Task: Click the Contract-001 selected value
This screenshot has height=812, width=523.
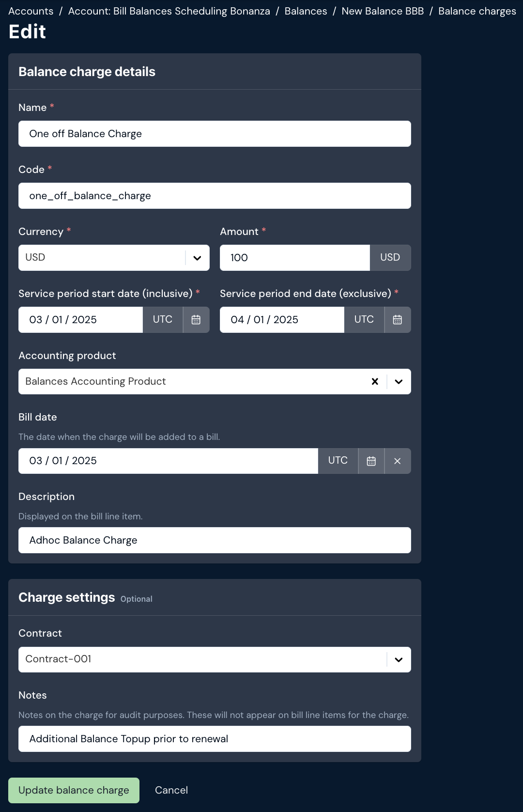Action: [x=58, y=659]
